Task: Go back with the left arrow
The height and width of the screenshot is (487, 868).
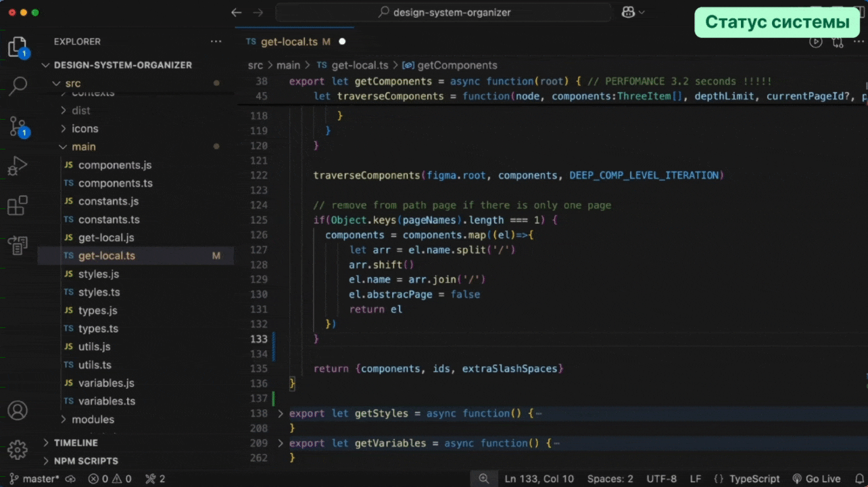Action: point(236,12)
